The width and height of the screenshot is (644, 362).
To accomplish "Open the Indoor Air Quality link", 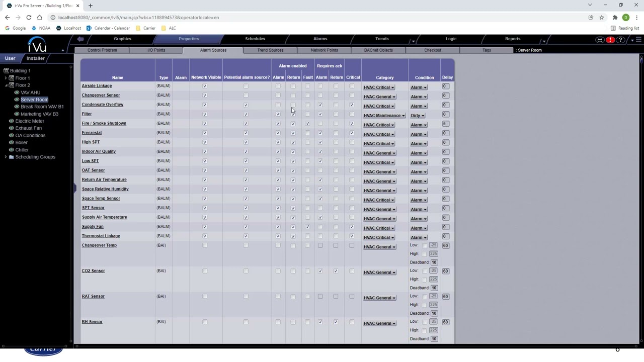I will pos(99,151).
